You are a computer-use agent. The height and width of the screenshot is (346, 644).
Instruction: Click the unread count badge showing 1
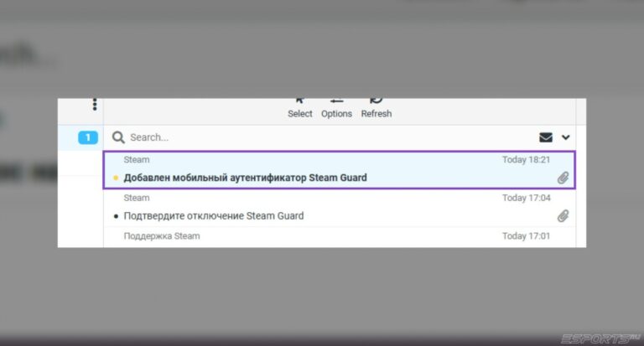(88, 137)
